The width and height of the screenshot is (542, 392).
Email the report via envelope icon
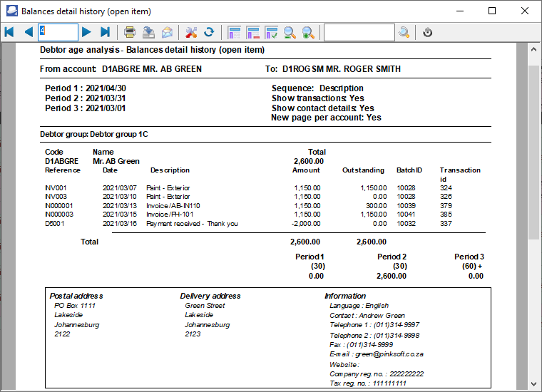(x=167, y=32)
